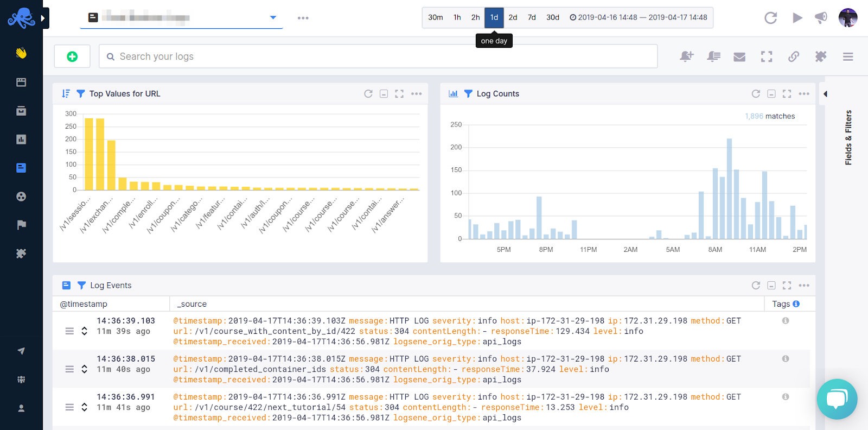Start live tail with play button
Screen dimensions: 868x430
(797, 18)
